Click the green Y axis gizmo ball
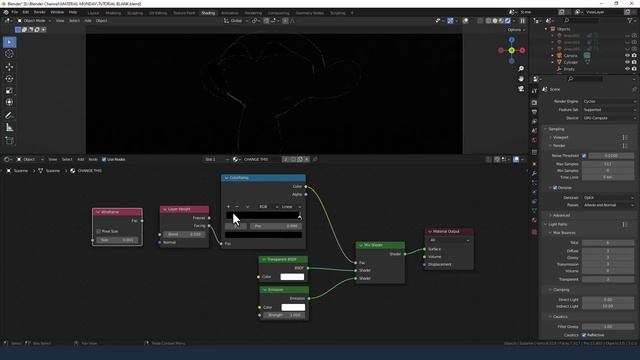640x360 pixels. click(511, 50)
